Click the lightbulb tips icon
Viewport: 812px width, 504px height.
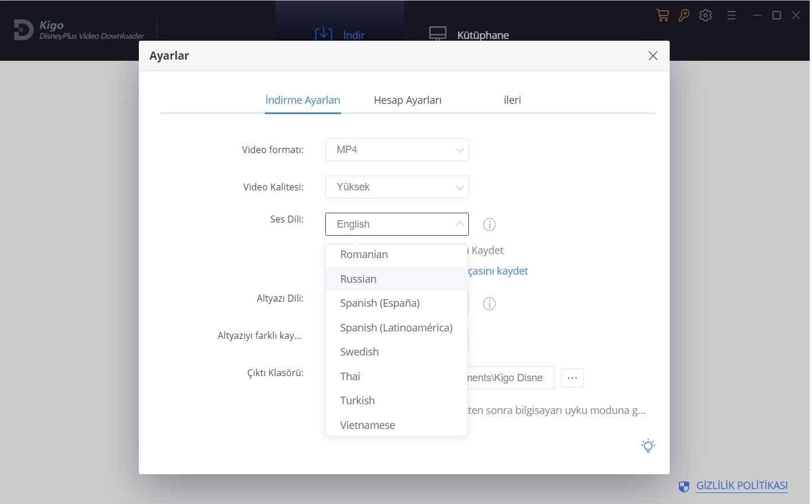[x=648, y=446]
